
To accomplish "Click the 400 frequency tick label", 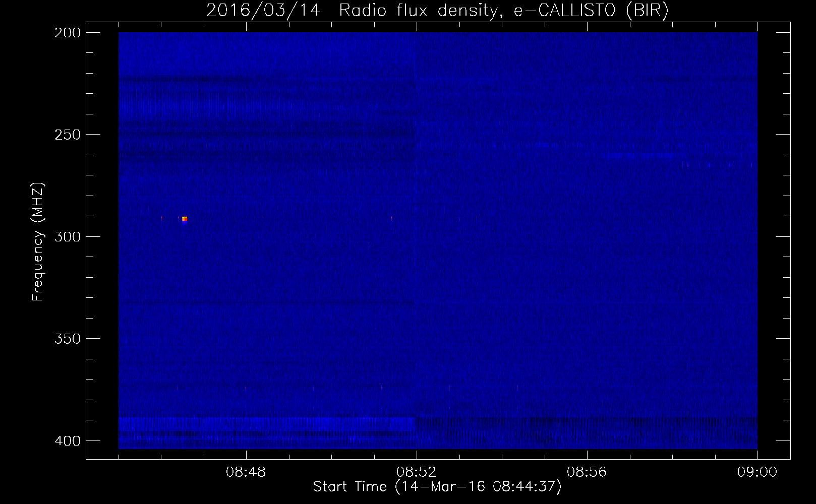I will click(67, 440).
